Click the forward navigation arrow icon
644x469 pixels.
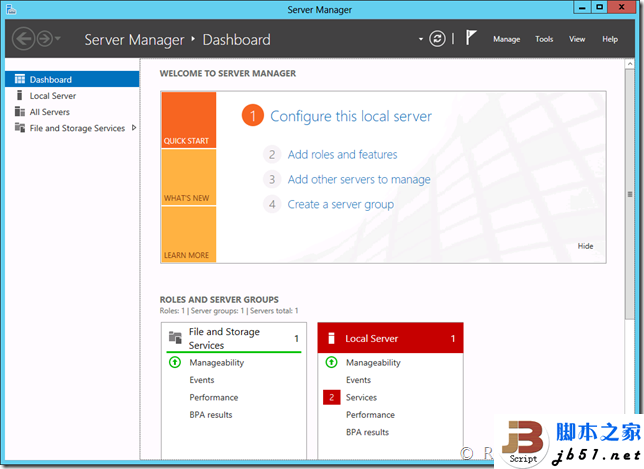(44, 39)
